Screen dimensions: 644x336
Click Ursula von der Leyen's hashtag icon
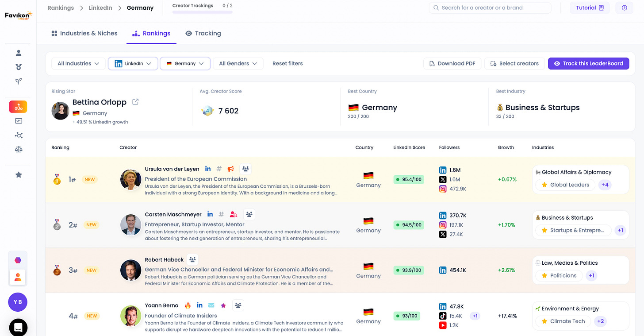[219, 169]
